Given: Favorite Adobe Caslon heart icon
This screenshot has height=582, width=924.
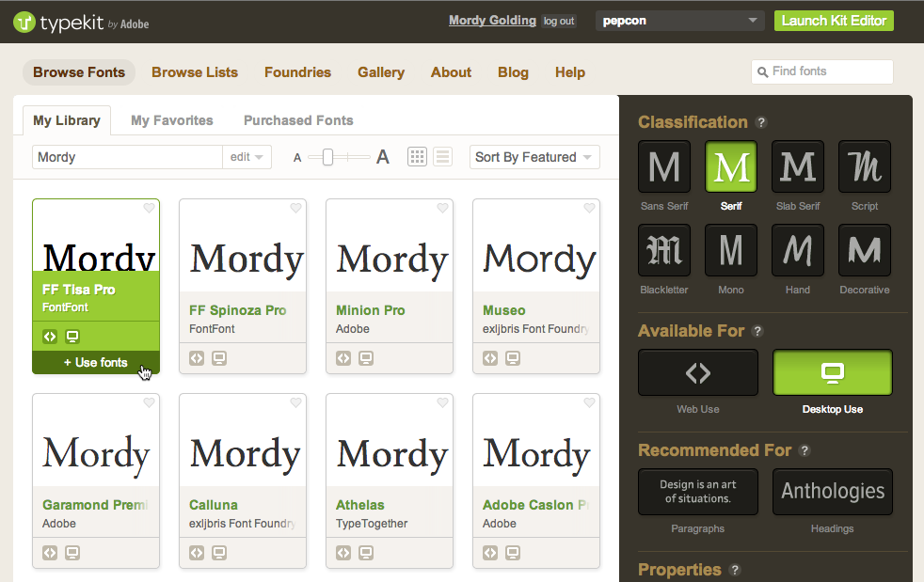Looking at the screenshot, I should click(589, 403).
